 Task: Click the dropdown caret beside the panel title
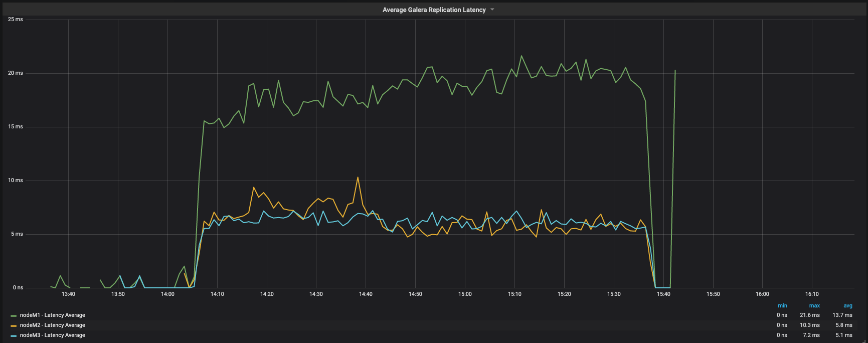(x=492, y=10)
